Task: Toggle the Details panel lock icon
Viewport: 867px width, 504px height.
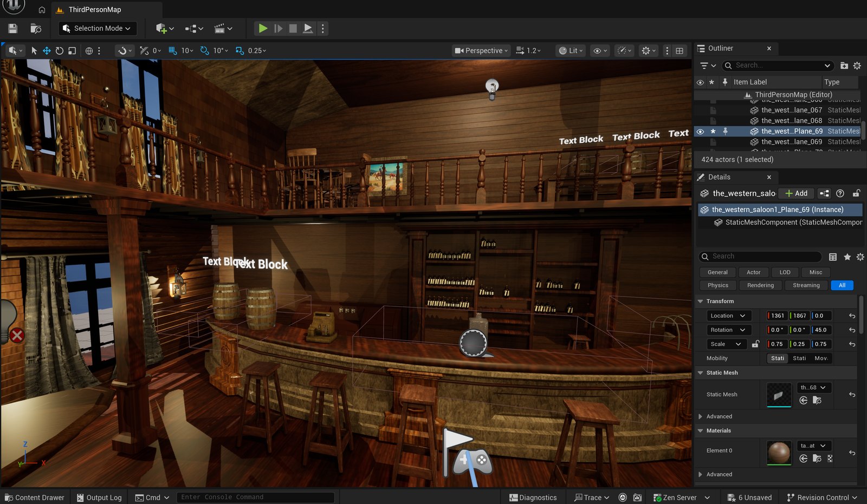Action: click(x=856, y=193)
